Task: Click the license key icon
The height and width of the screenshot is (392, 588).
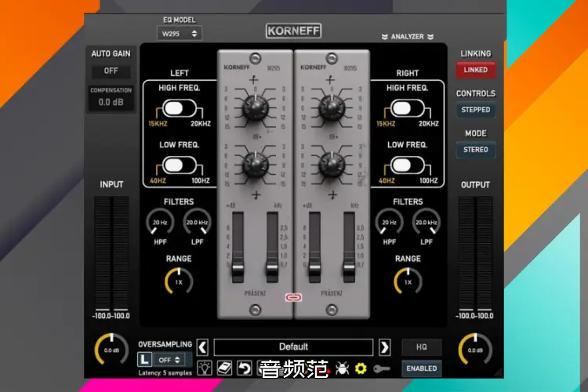Action: [381, 369]
